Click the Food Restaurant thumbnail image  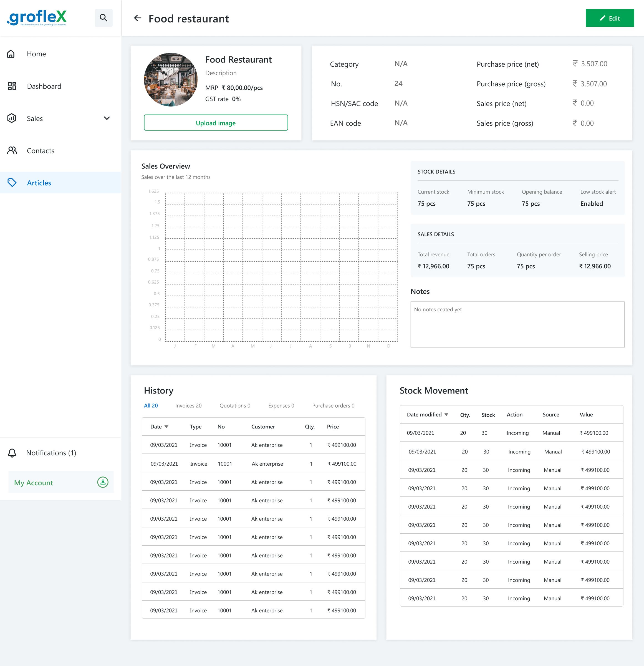pos(171,79)
